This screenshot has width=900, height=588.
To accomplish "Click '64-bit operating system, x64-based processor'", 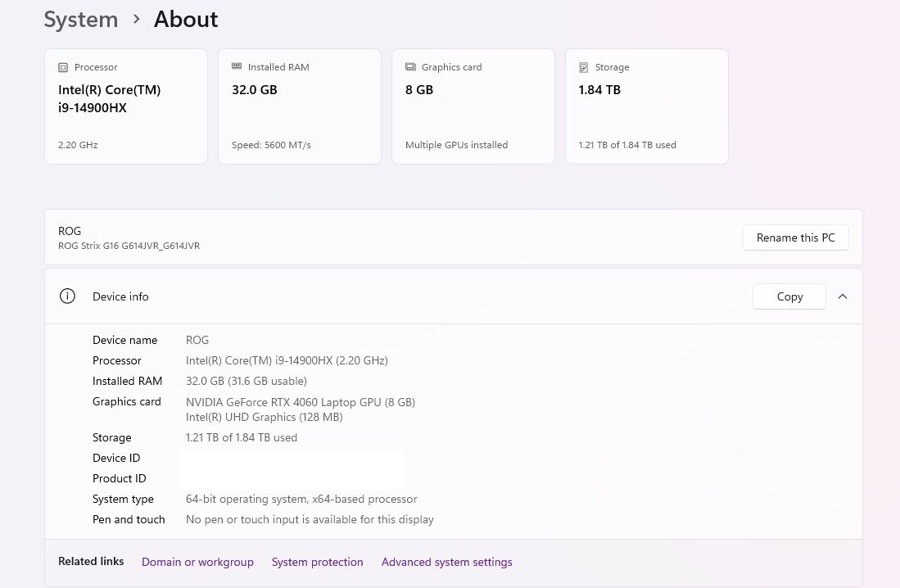I will (x=301, y=499).
